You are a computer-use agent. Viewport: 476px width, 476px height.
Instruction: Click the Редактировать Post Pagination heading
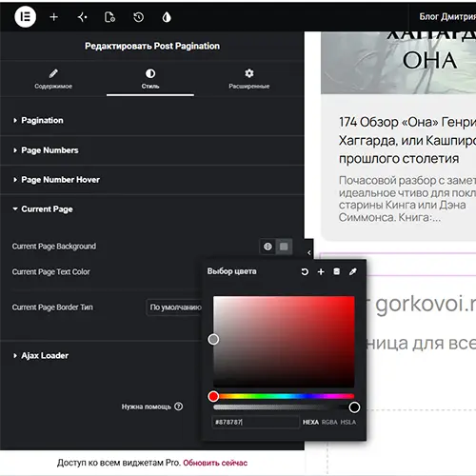(152, 46)
